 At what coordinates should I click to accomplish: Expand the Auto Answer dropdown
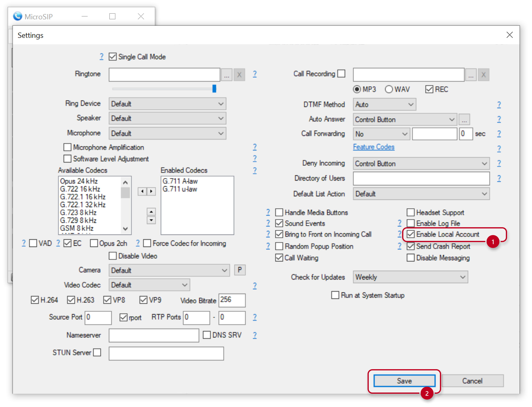click(x=405, y=120)
